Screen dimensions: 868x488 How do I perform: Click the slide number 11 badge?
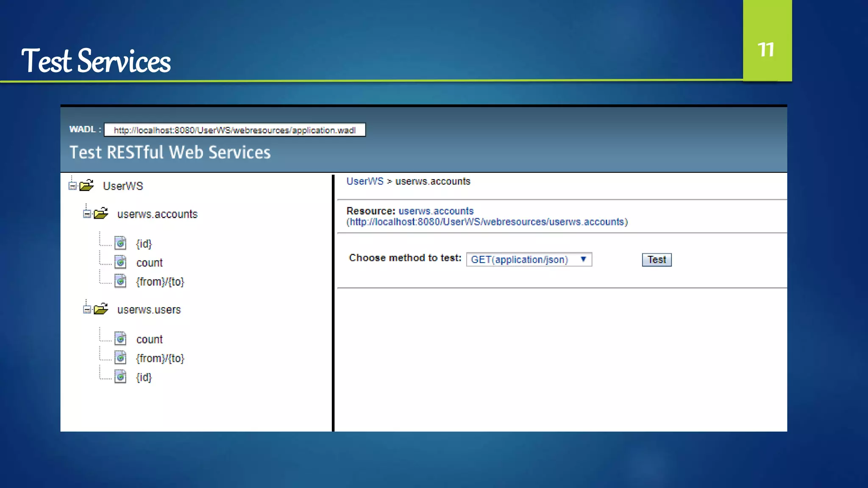[x=767, y=41]
